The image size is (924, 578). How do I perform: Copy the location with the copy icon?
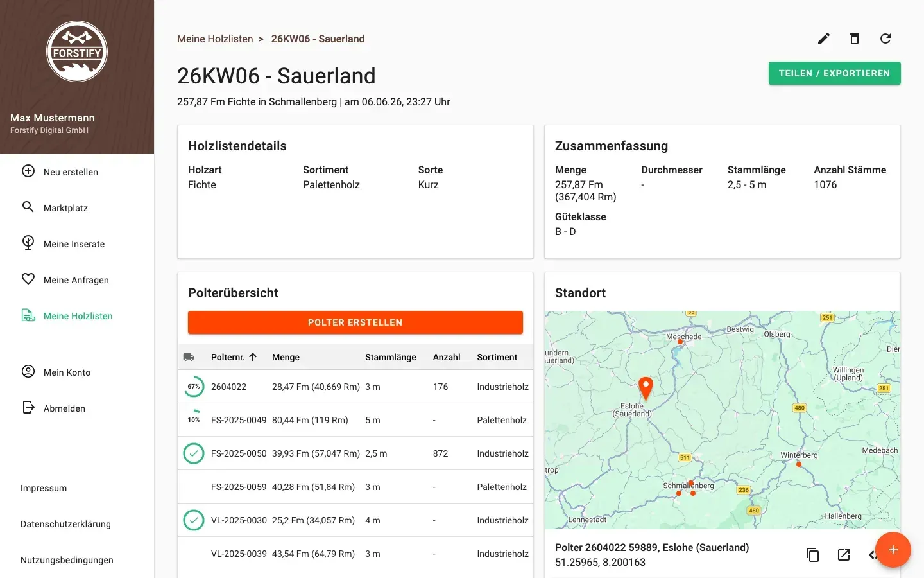pyautogui.click(x=813, y=555)
